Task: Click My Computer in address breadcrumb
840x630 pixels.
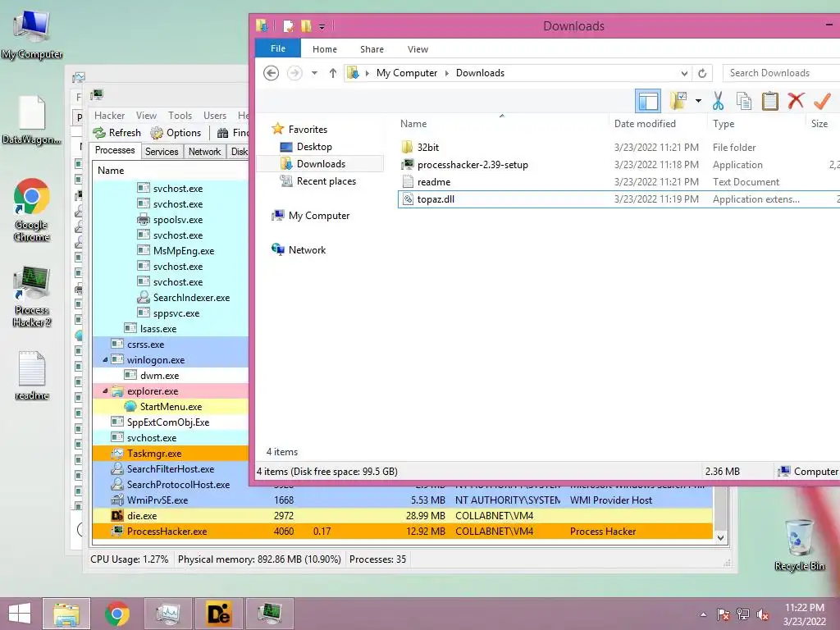Action: tap(407, 73)
